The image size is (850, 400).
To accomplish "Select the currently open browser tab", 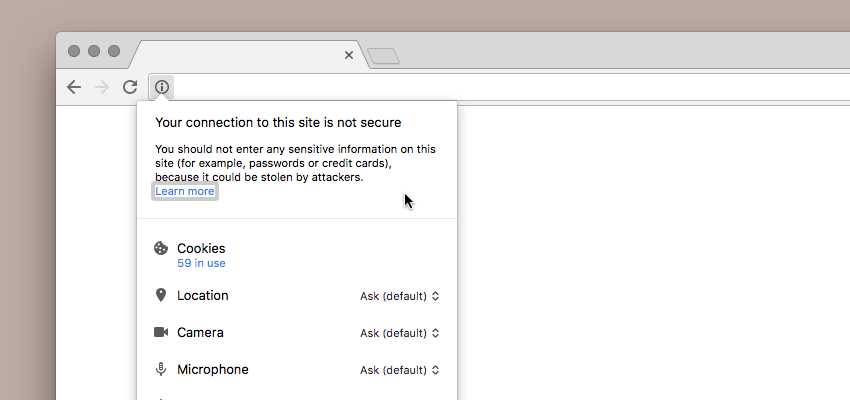I will coord(244,55).
